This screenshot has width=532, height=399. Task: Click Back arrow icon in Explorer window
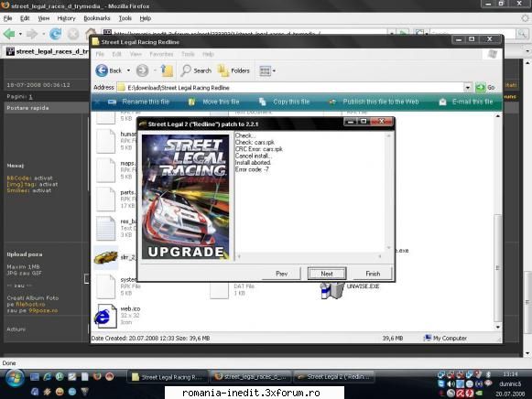[102, 70]
